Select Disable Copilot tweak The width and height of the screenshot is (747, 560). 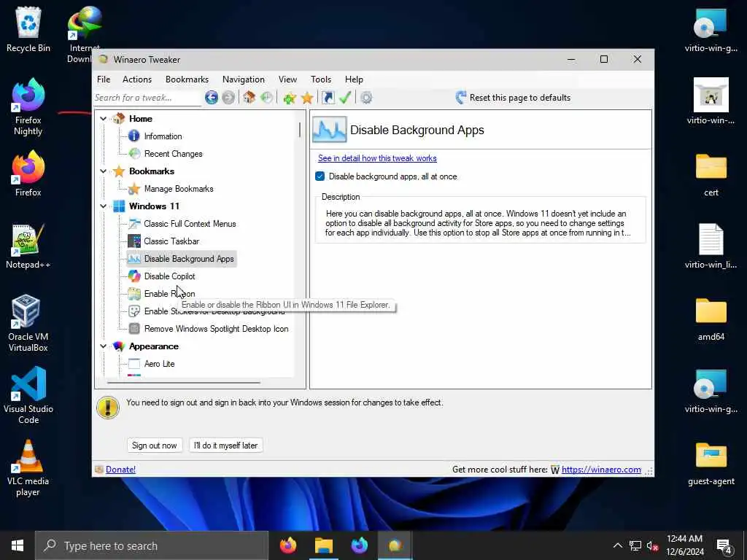[169, 276]
